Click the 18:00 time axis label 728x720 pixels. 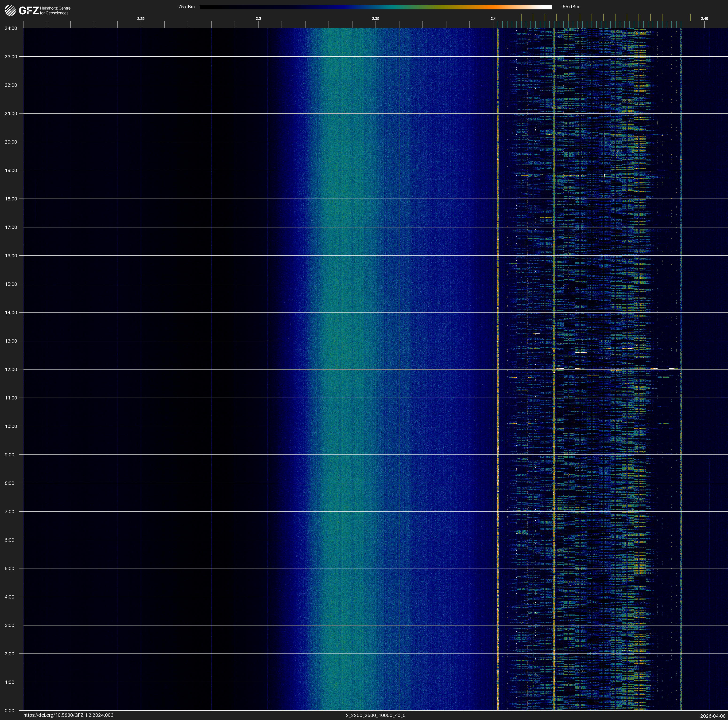pos(11,199)
